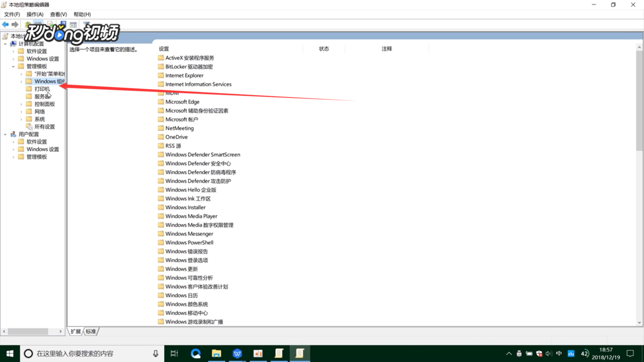The width and height of the screenshot is (644, 362).
Task: Select the OneDrive folder icon
Action: click(x=161, y=137)
